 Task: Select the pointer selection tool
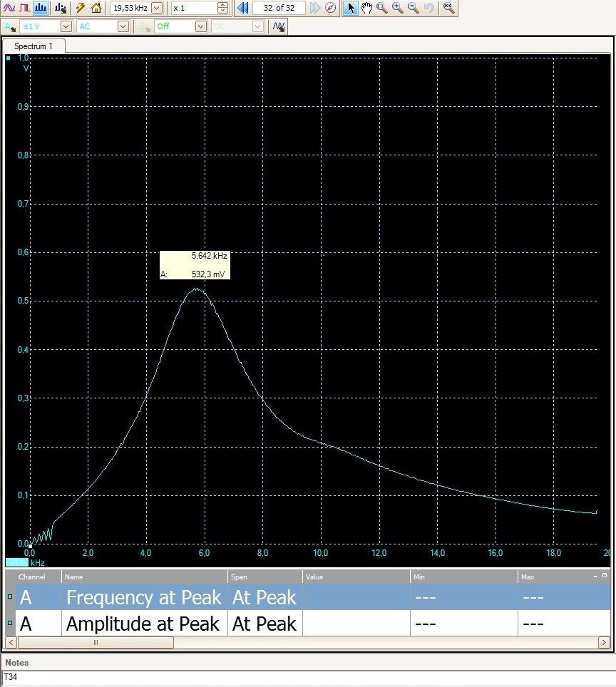coord(350,8)
